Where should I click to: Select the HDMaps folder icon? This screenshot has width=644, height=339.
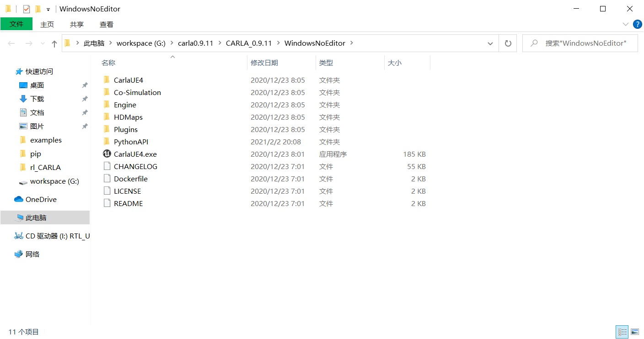(107, 117)
